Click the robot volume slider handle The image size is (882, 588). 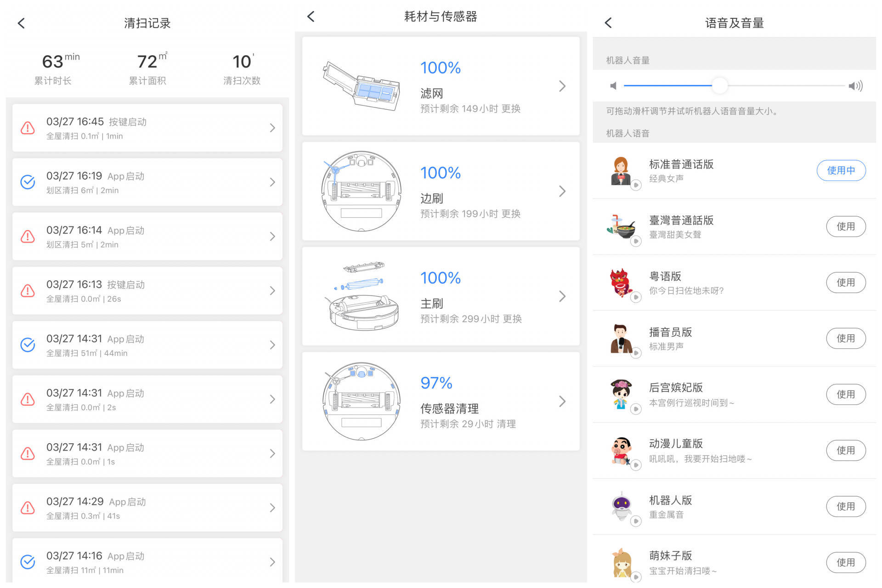tap(719, 85)
